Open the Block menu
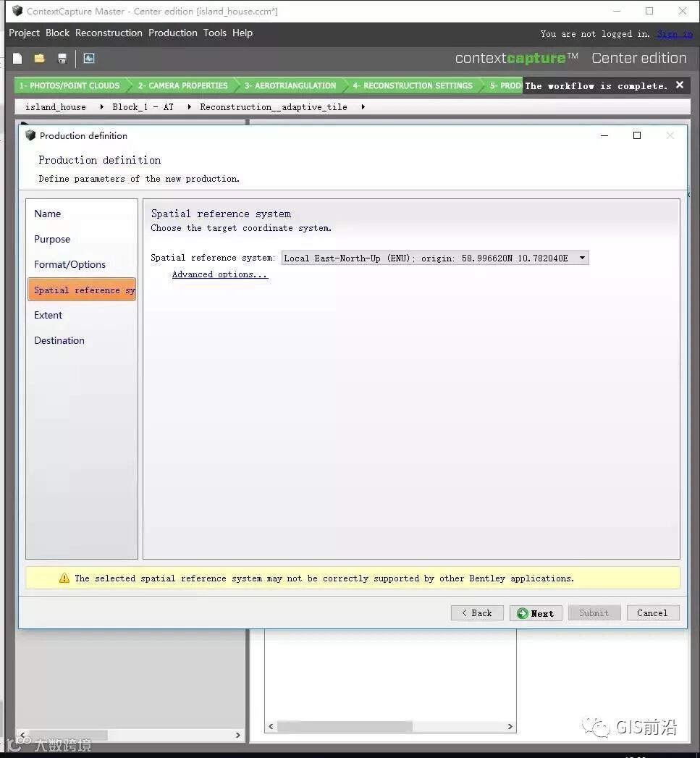Viewport: 700px width, 758px height. pos(57,33)
